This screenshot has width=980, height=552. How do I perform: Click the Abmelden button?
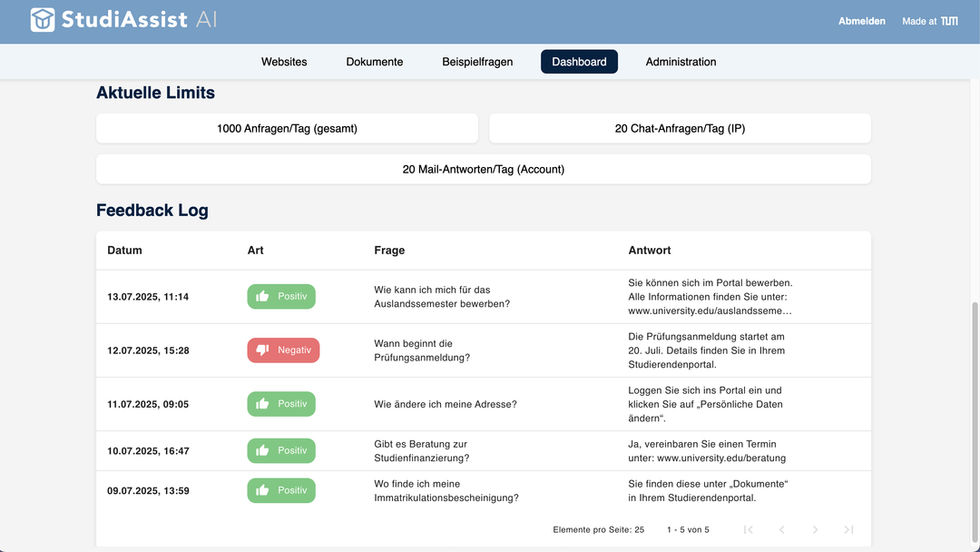(x=861, y=21)
